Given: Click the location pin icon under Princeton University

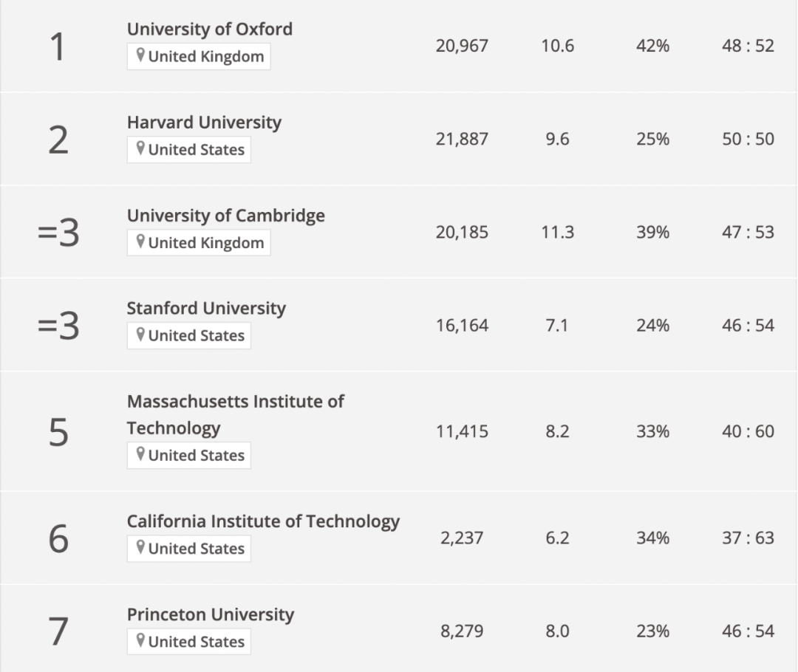Looking at the screenshot, I should point(140,642).
